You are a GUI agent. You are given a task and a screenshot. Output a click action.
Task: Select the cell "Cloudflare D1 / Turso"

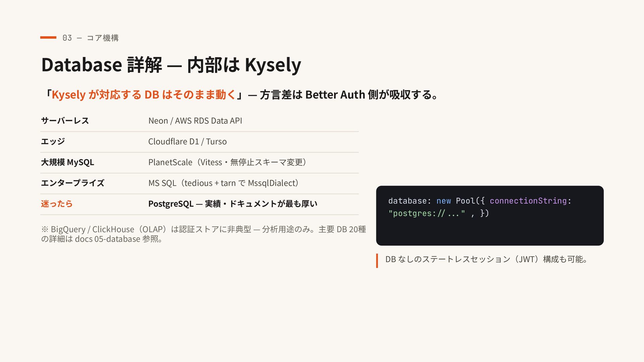tap(187, 141)
